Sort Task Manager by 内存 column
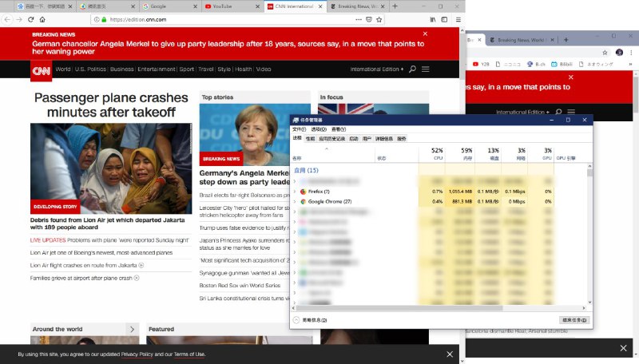The width and height of the screenshot is (639, 364). pos(460,154)
